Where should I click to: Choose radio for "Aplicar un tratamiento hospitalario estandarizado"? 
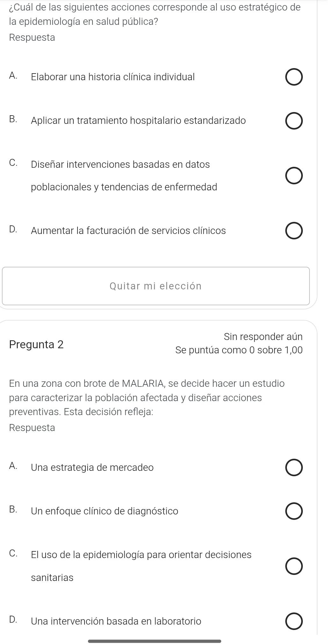coord(294,121)
